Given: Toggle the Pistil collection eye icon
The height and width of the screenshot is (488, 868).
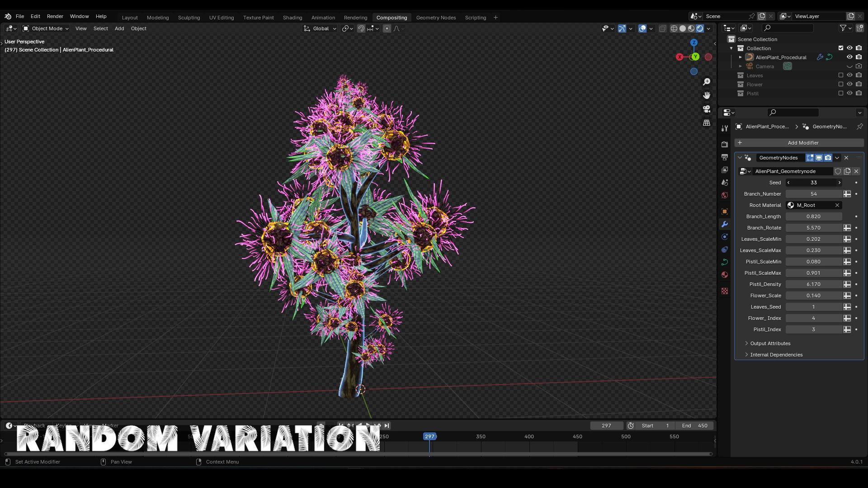Looking at the screenshot, I should pos(849,93).
